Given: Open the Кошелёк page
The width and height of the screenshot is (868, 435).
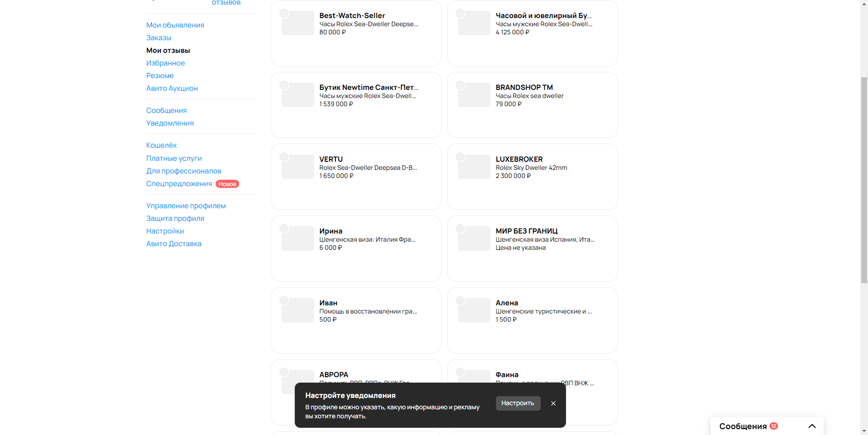Looking at the screenshot, I should pos(161,145).
